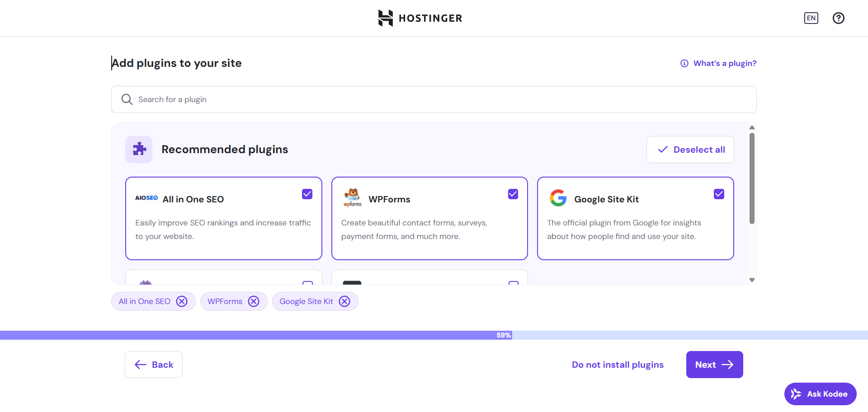Click the "Add plugins to your site" heading
This screenshot has height=412, width=868.
click(x=177, y=63)
